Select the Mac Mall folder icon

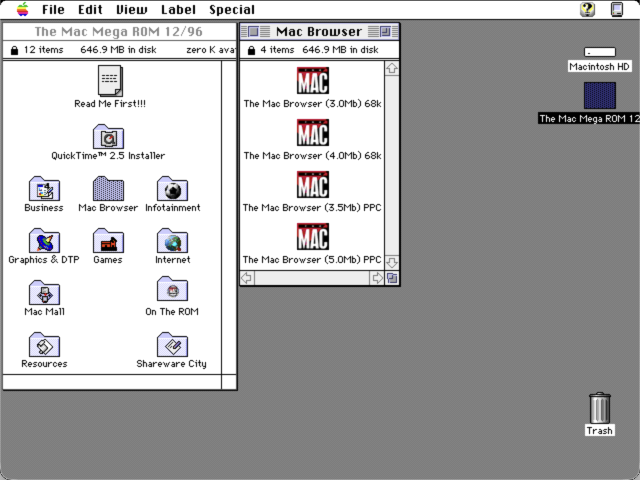[x=44, y=292]
